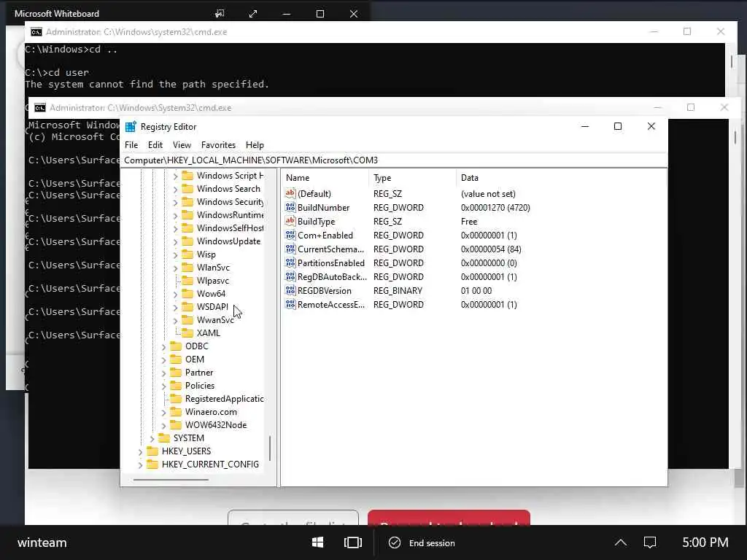Expand the WindowsUpdate key
Viewport: 747px width, 560px height.
coord(175,241)
